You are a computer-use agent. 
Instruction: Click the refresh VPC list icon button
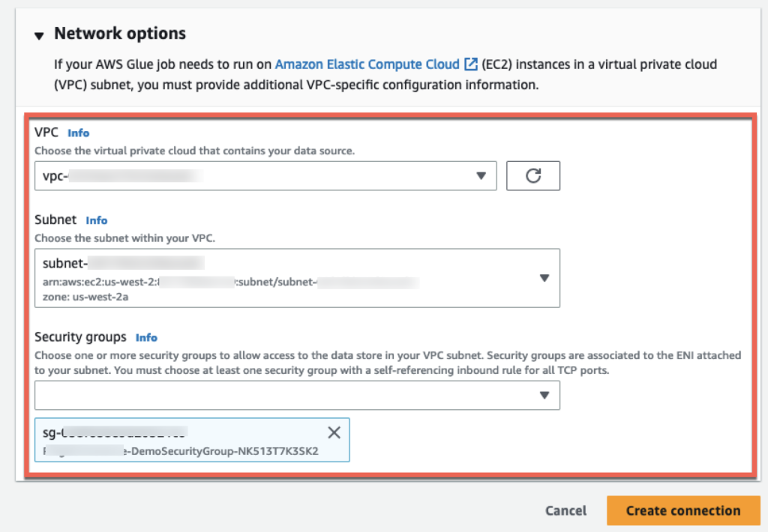tap(533, 176)
